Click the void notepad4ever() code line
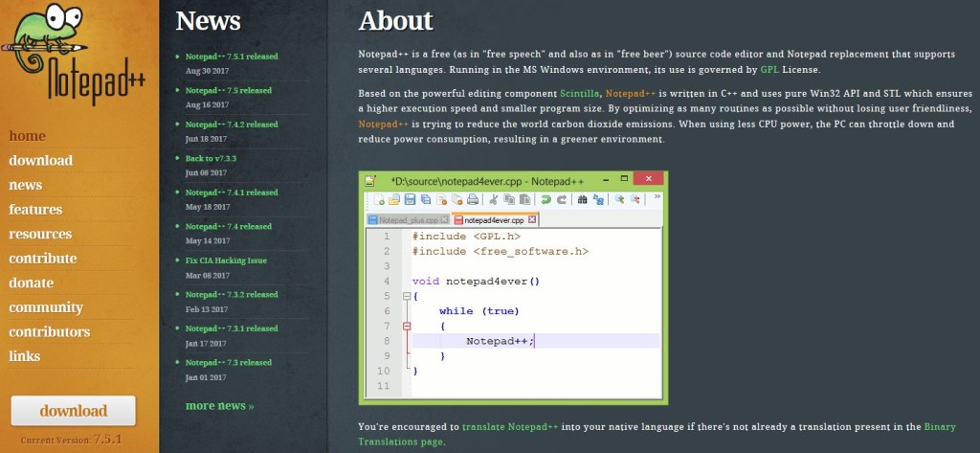Image resolution: width=980 pixels, height=453 pixels. 476,281
